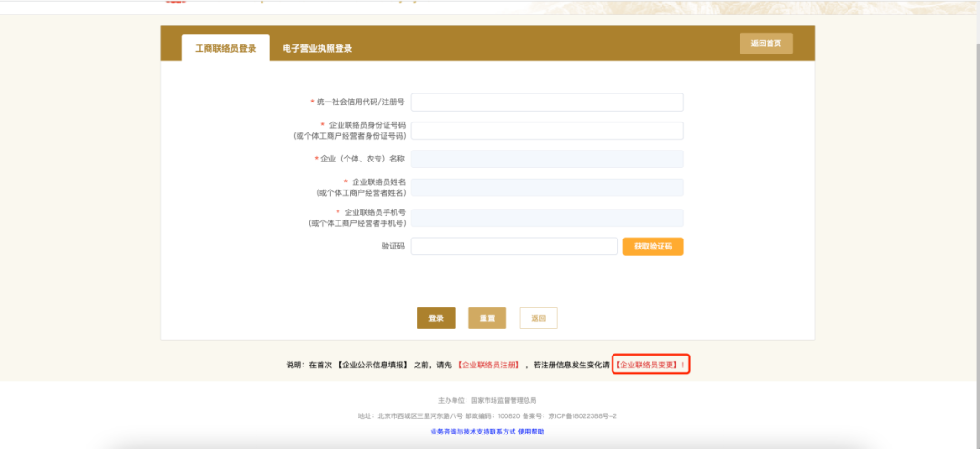Focus the 企业联络员手机号 text field

point(547,218)
